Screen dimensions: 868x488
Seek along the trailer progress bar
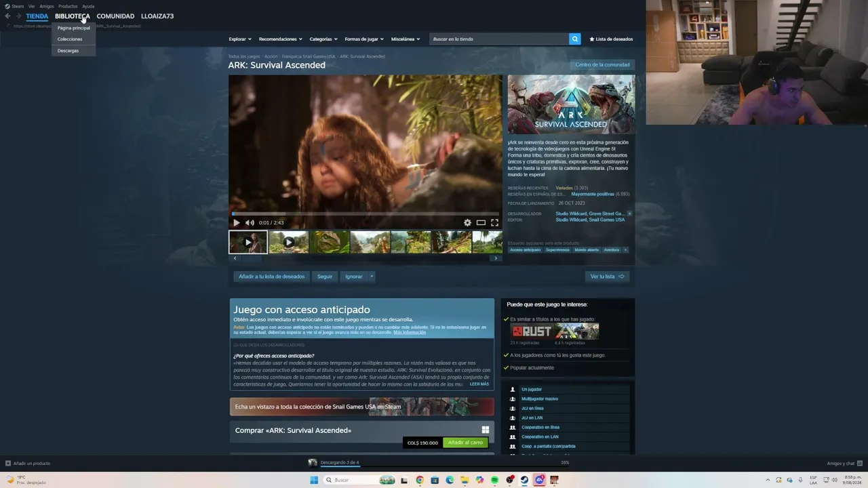[366, 214]
